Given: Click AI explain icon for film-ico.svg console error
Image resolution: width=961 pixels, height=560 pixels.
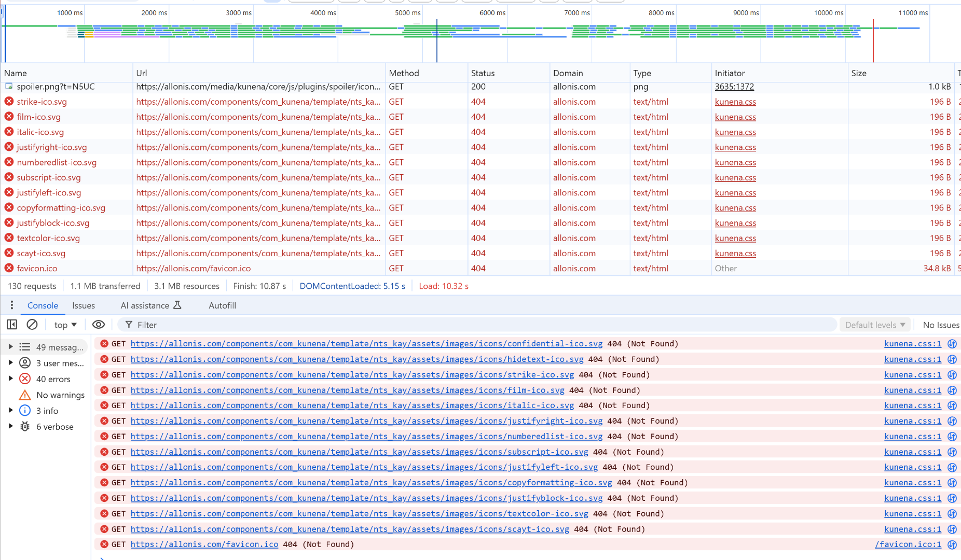Looking at the screenshot, I should coord(952,390).
